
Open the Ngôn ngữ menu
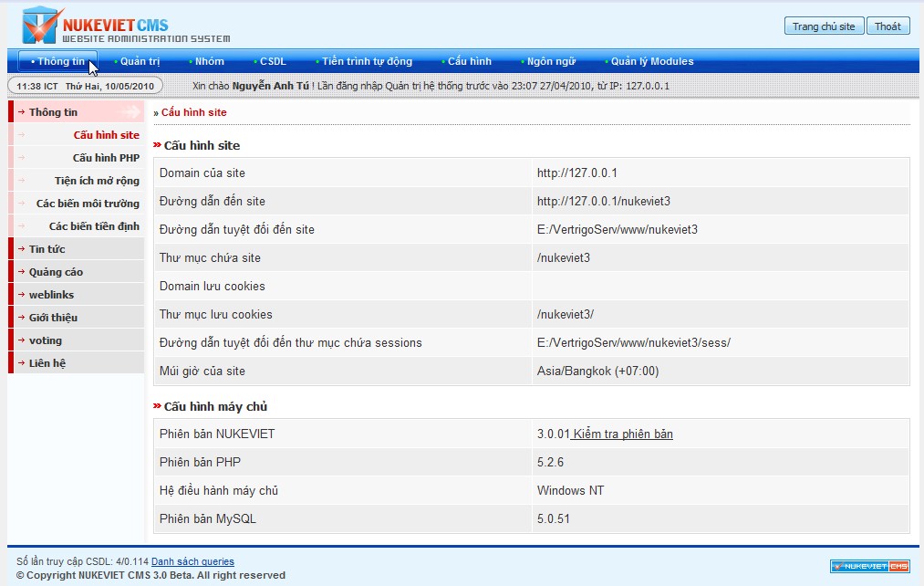(548, 61)
